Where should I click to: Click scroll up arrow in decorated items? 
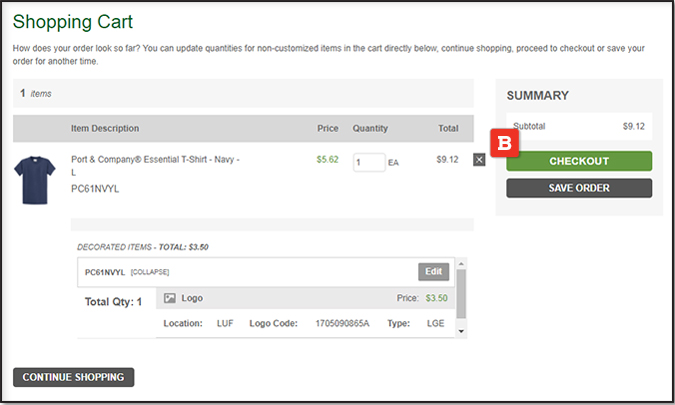pyautogui.click(x=461, y=267)
